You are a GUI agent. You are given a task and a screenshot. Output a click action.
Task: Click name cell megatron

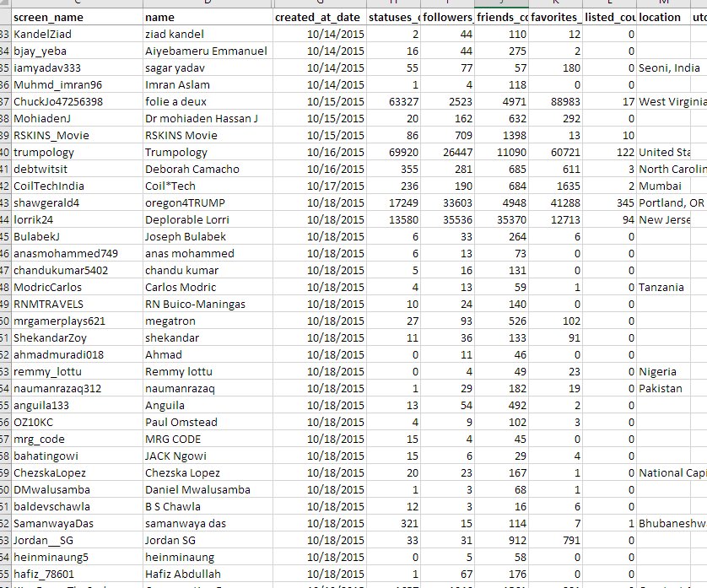208,321
